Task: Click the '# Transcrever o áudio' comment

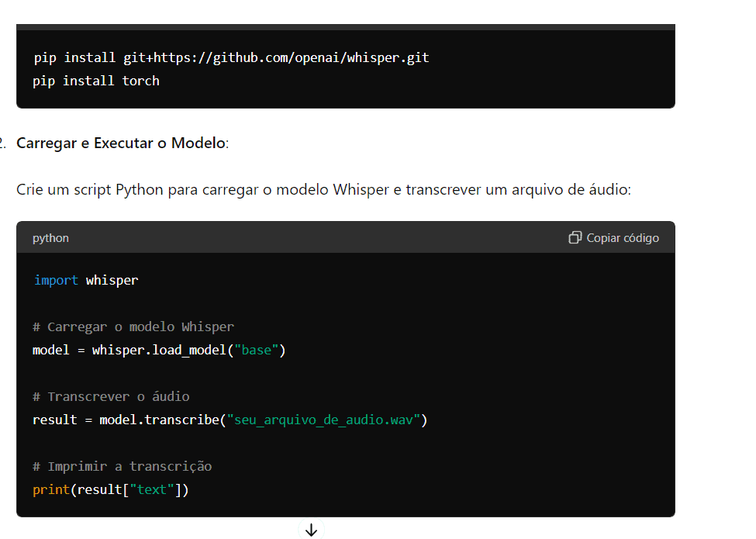Action: pos(111,396)
